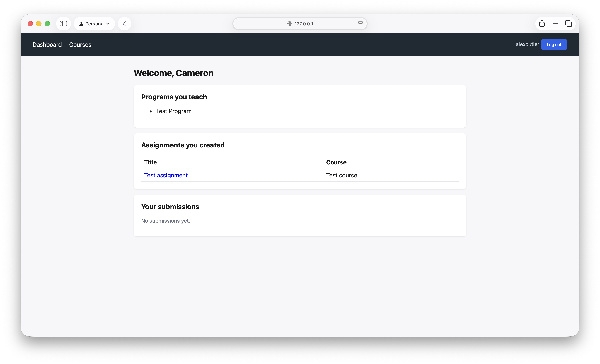Open the Test assignment link

pyautogui.click(x=166, y=175)
